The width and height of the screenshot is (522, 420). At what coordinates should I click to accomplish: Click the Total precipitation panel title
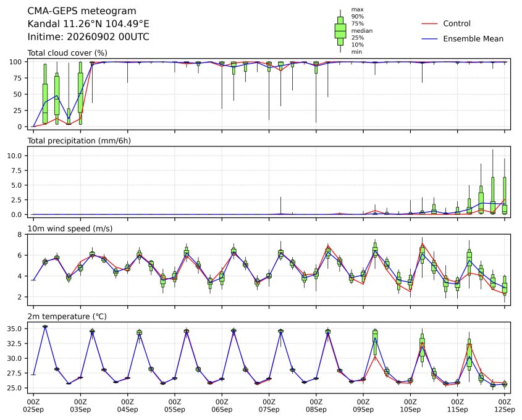pos(79,141)
